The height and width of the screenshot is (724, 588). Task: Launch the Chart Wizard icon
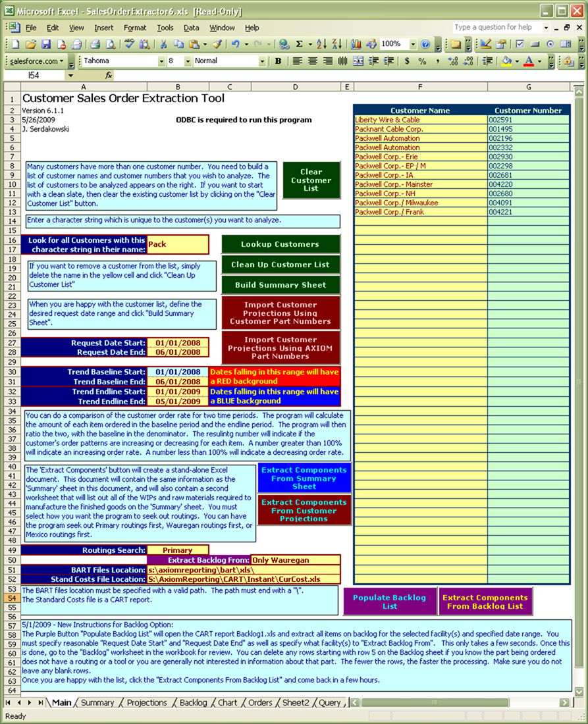(x=356, y=44)
